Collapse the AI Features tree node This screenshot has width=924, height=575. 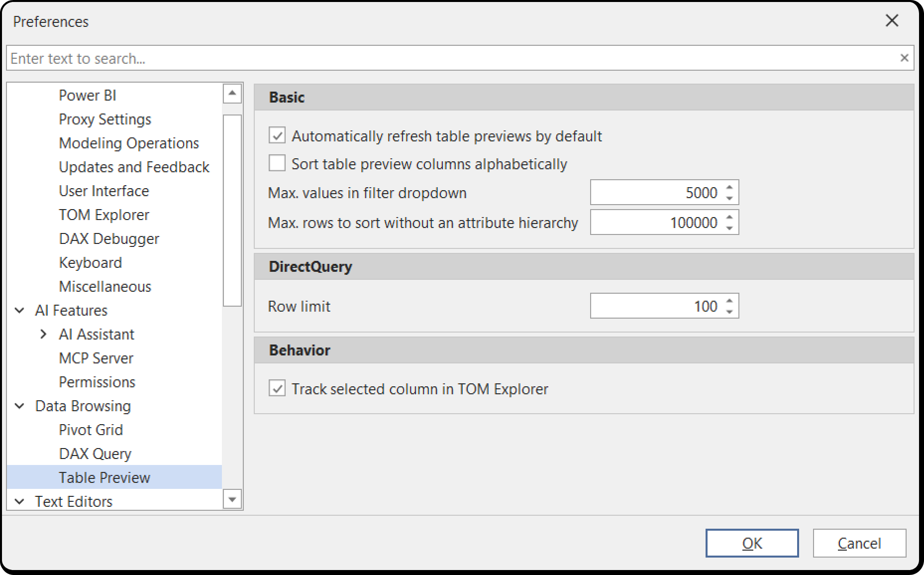pyautogui.click(x=20, y=310)
